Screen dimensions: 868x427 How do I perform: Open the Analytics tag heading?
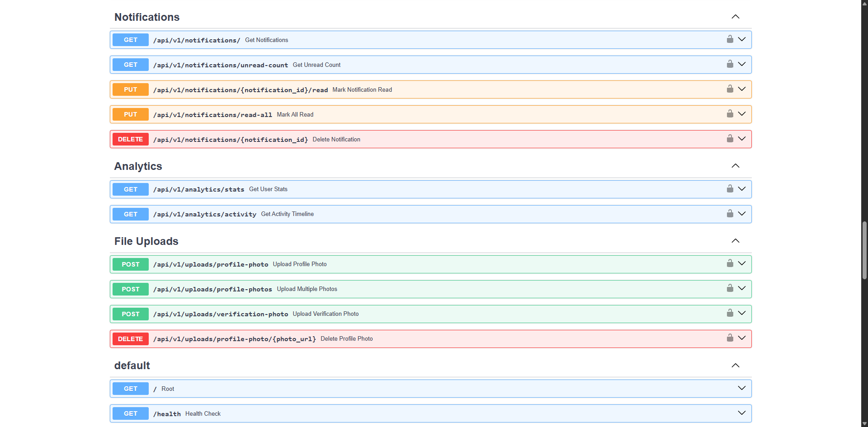(x=138, y=166)
